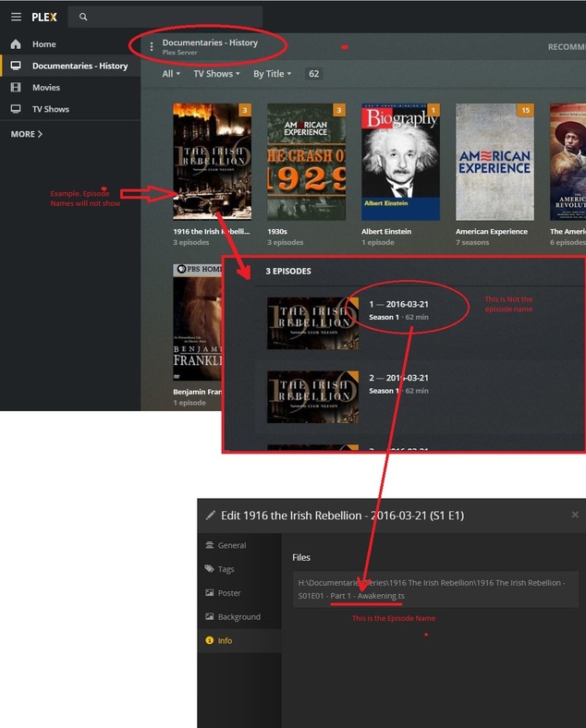The width and height of the screenshot is (586, 728).
Task: Click the Movies film strip icon
Action: pos(16,87)
